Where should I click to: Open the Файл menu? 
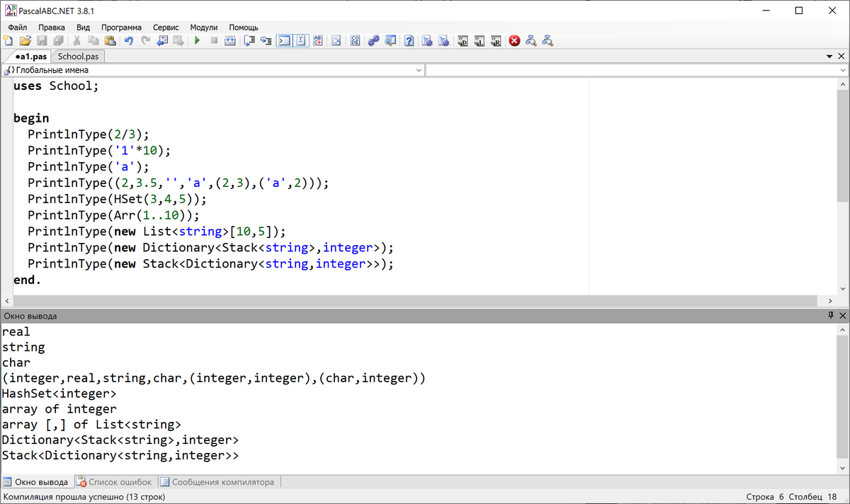tap(17, 27)
